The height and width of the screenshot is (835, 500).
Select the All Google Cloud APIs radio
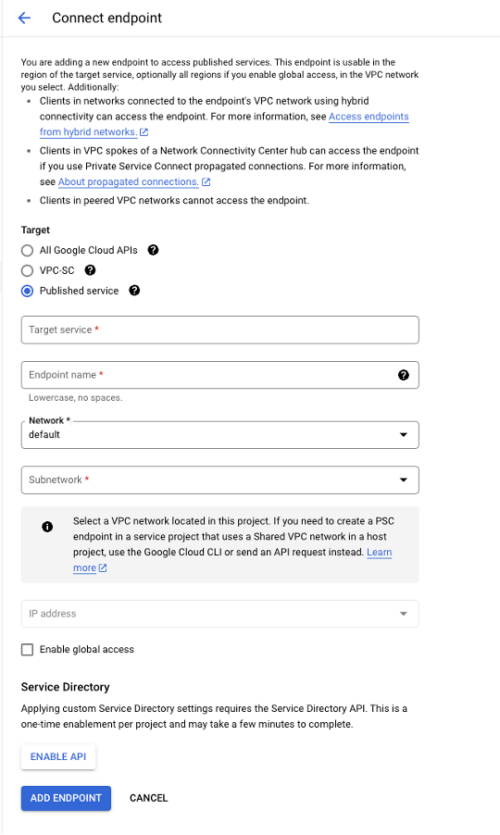[27, 250]
